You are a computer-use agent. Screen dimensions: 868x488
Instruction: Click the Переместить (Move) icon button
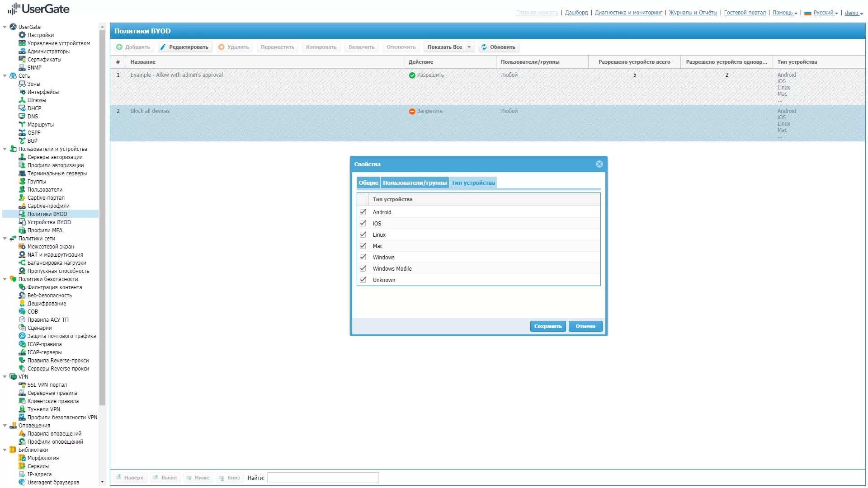point(277,47)
